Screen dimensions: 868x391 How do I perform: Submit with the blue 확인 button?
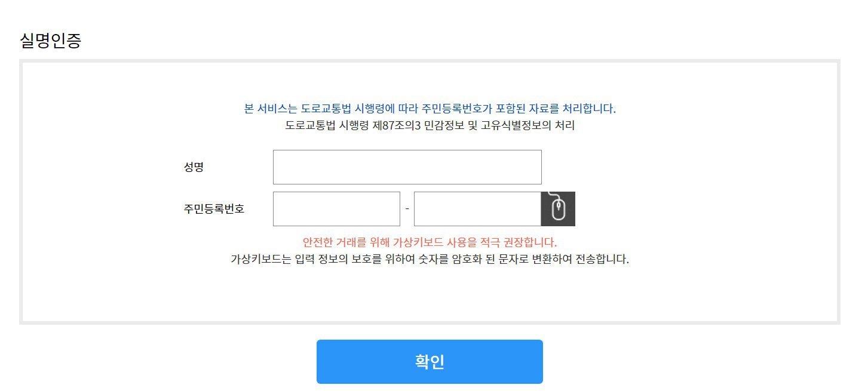[x=430, y=362]
